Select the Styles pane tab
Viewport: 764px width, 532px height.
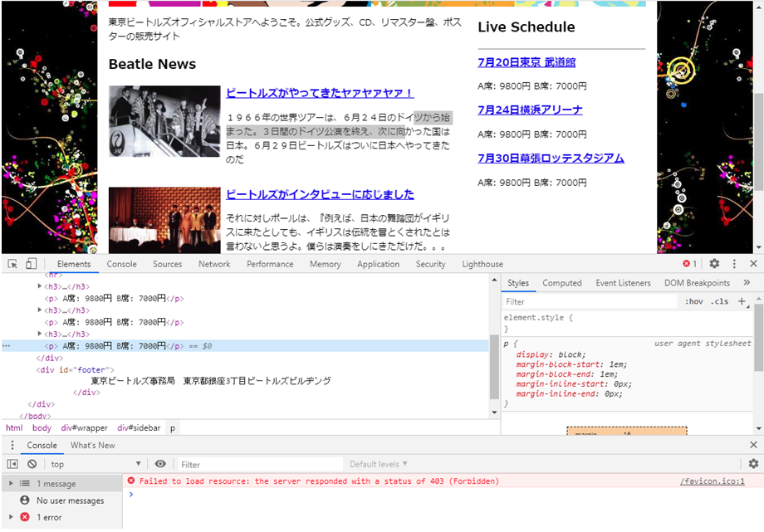coord(518,283)
